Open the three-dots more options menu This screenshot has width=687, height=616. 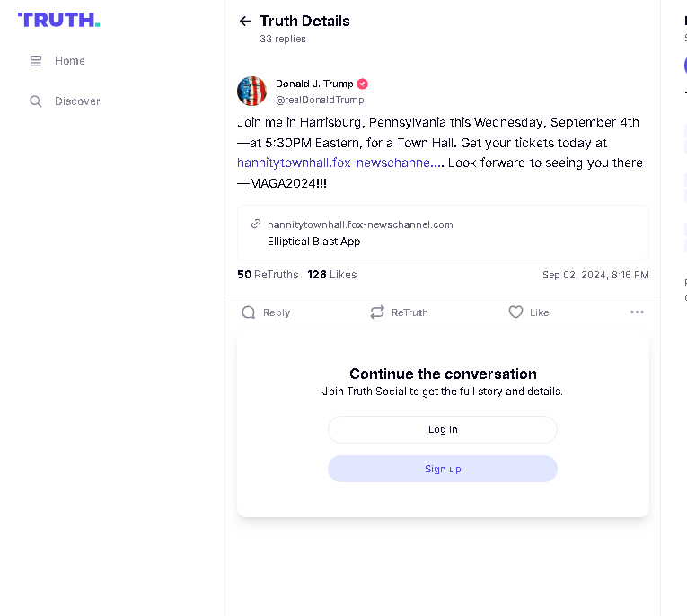point(637,312)
